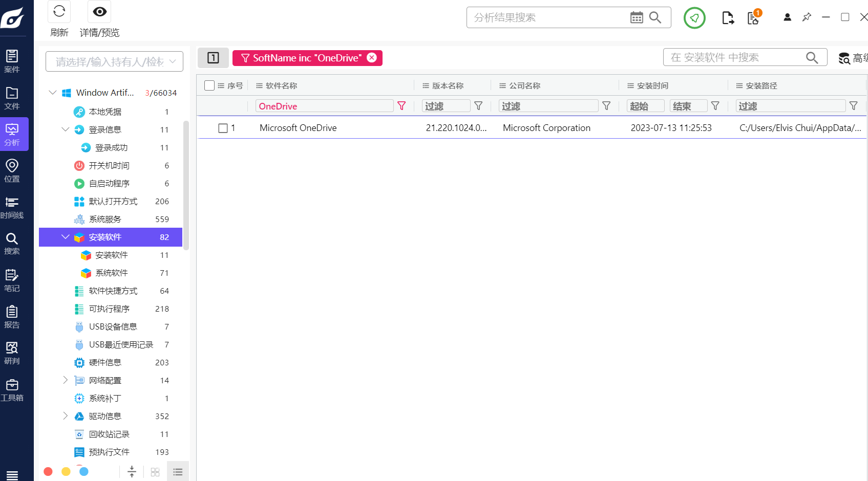Click the green circular tag icon
The width and height of the screenshot is (868, 481).
tap(694, 18)
